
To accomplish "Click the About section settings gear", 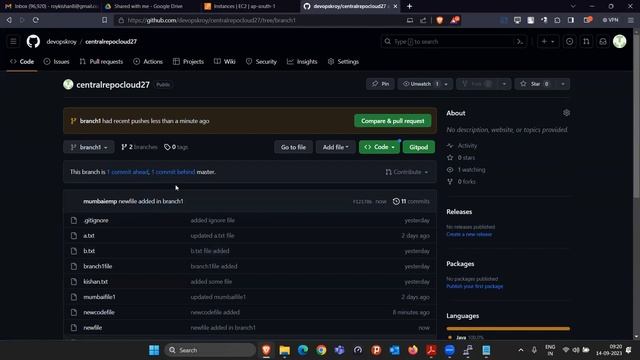I will [566, 113].
